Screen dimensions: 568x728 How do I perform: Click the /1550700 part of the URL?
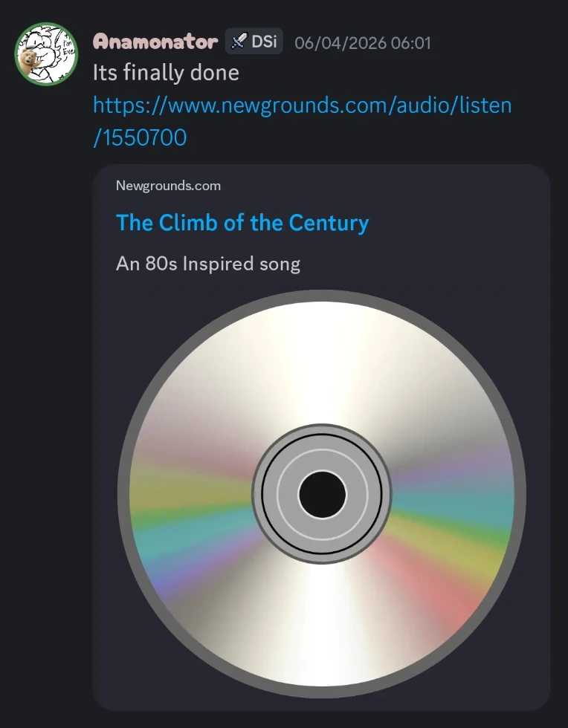coord(140,138)
